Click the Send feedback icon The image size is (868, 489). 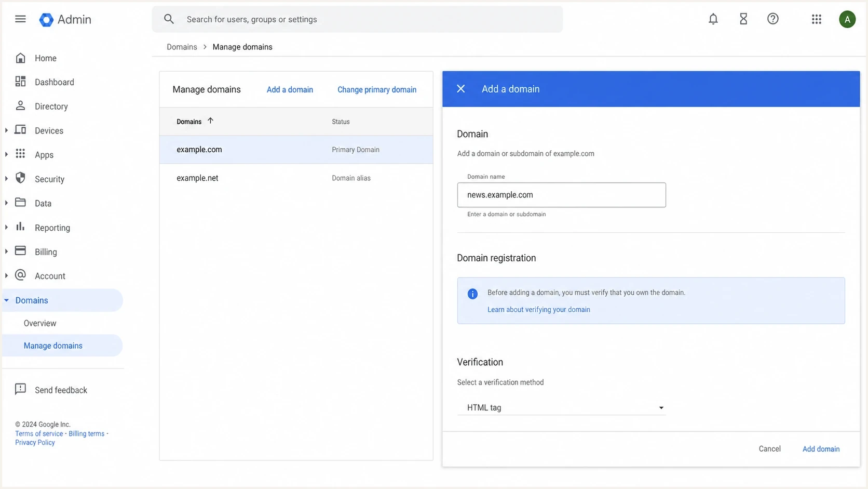(20, 389)
